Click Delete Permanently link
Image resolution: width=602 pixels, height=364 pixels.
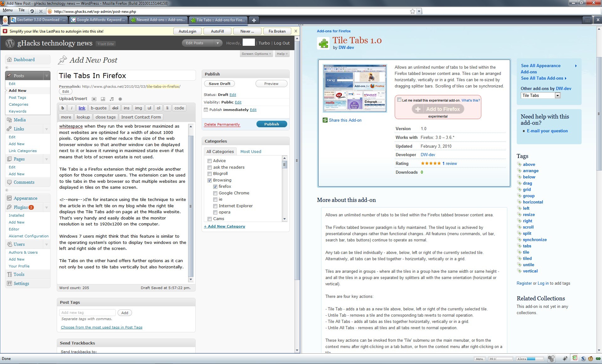tap(222, 124)
